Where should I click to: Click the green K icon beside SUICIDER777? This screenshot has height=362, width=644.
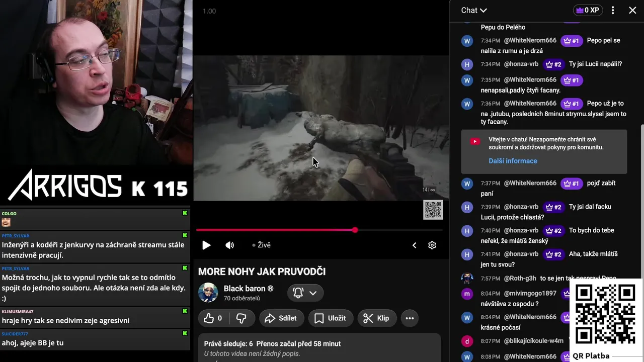185,333
